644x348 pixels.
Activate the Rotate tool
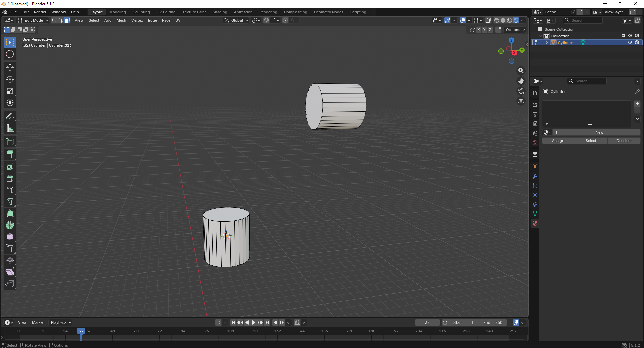coord(10,79)
